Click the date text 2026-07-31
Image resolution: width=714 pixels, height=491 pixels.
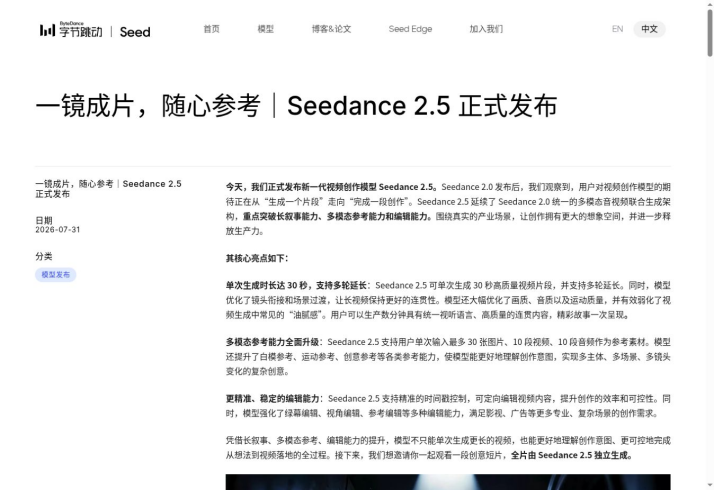click(58, 230)
